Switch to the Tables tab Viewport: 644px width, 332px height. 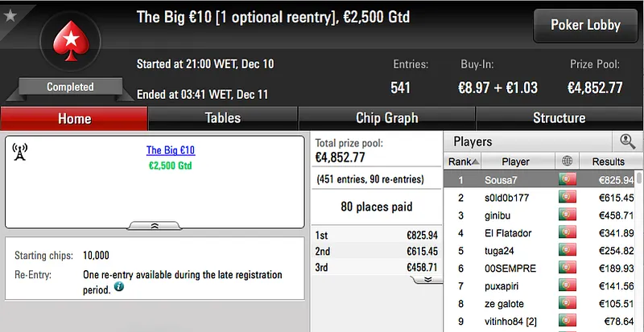[223, 118]
